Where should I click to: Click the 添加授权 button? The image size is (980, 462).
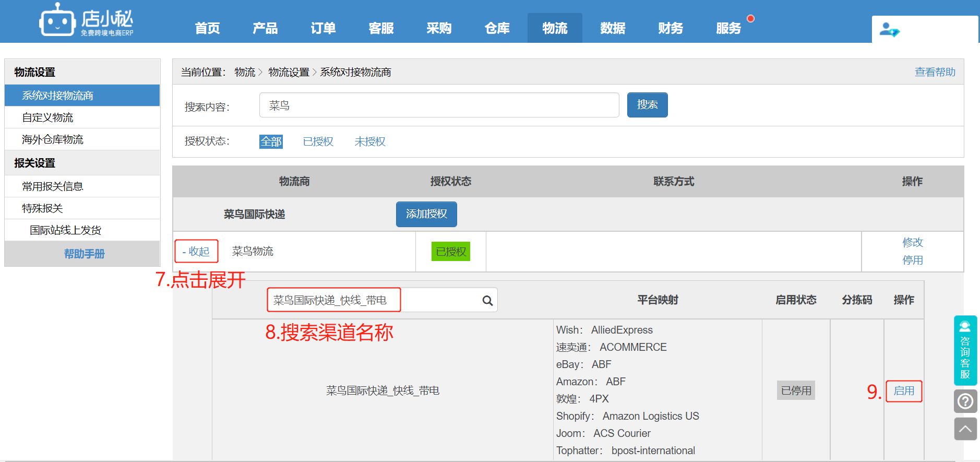point(426,214)
